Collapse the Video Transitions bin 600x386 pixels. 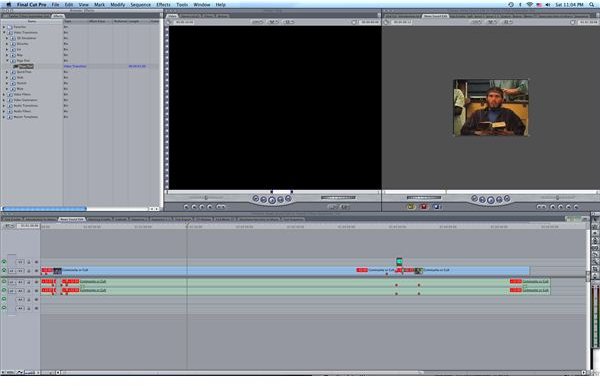(4, 33)
